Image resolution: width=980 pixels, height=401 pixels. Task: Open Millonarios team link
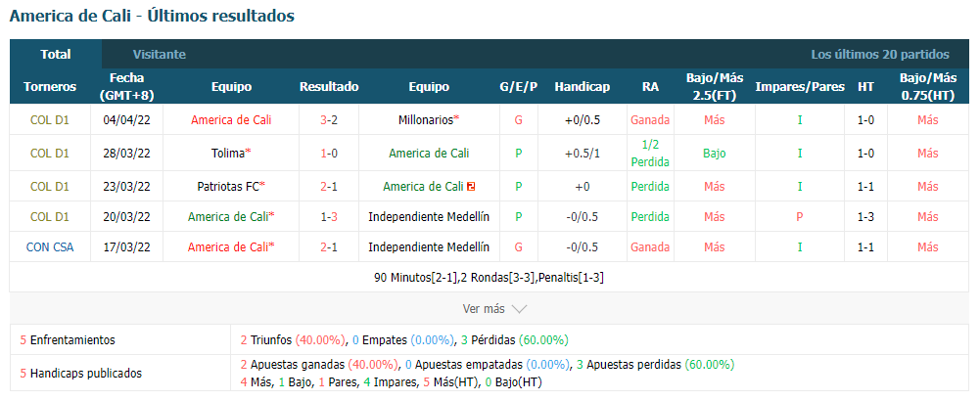tap(429, 120)
